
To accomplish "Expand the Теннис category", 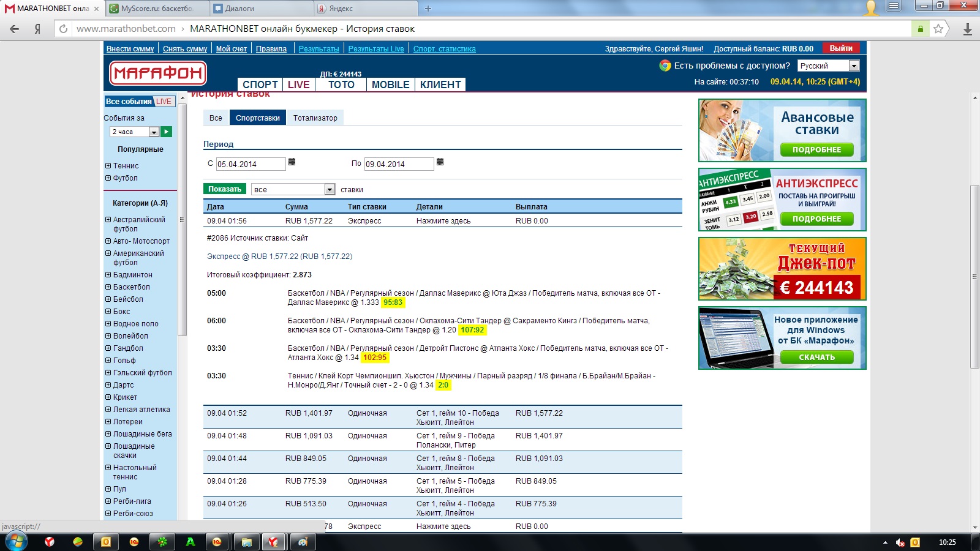I will (108, 165).
